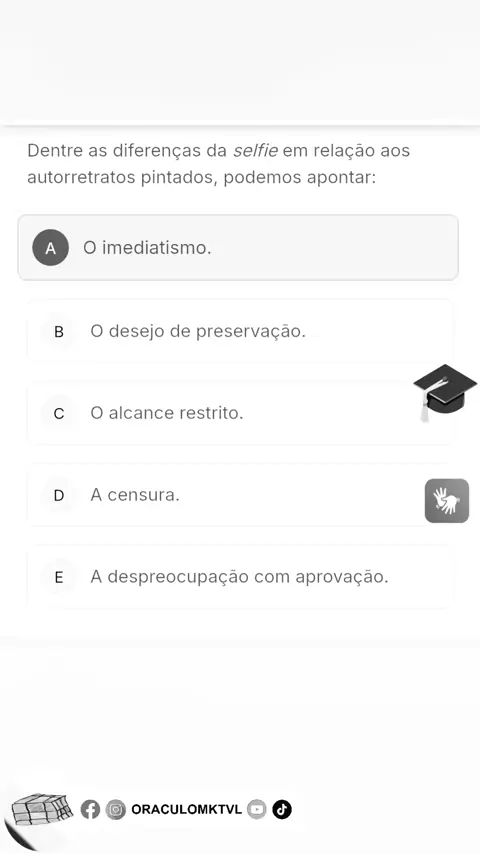Viewport: 480px width, 854px height.
Task: Click the letter C option badge
Action: (59, 413)
